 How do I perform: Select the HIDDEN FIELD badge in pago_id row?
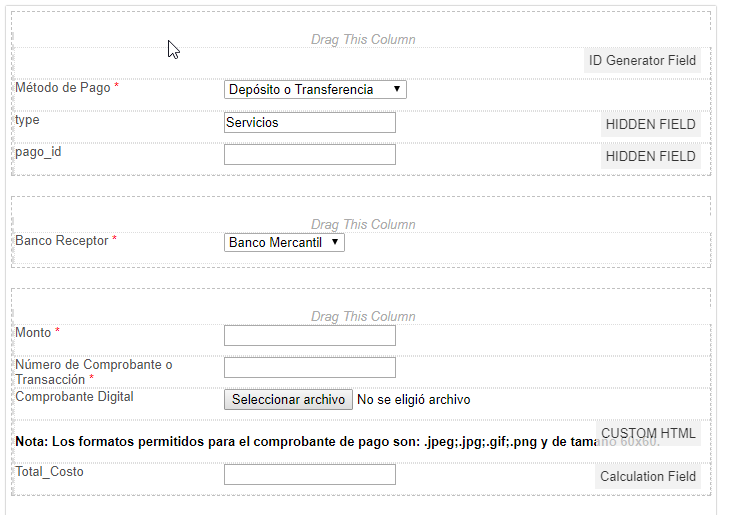point(650,156)
